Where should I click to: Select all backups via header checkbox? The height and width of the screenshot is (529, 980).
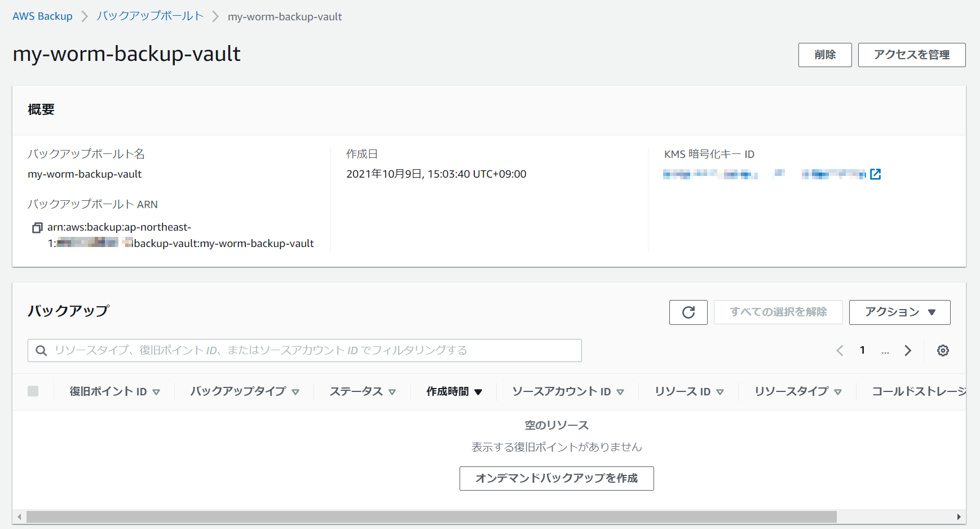[x=33, y=391]
